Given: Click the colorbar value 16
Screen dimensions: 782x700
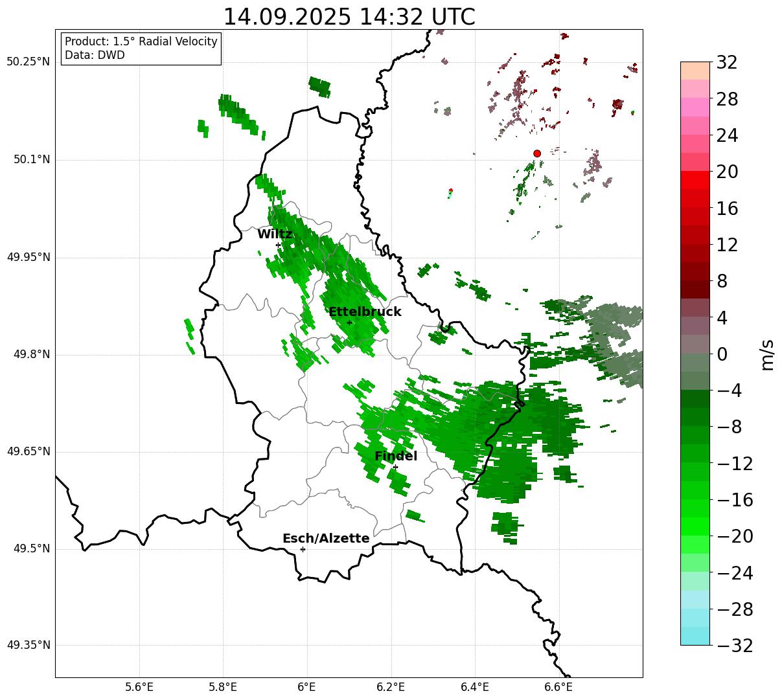Looking at the screenshot, I should click(x=727, y=209).
